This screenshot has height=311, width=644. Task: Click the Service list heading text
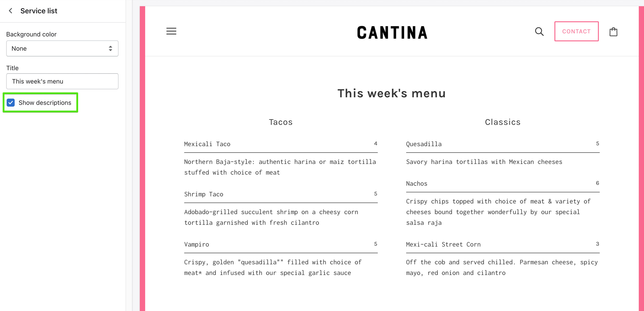tap(39, 11)
